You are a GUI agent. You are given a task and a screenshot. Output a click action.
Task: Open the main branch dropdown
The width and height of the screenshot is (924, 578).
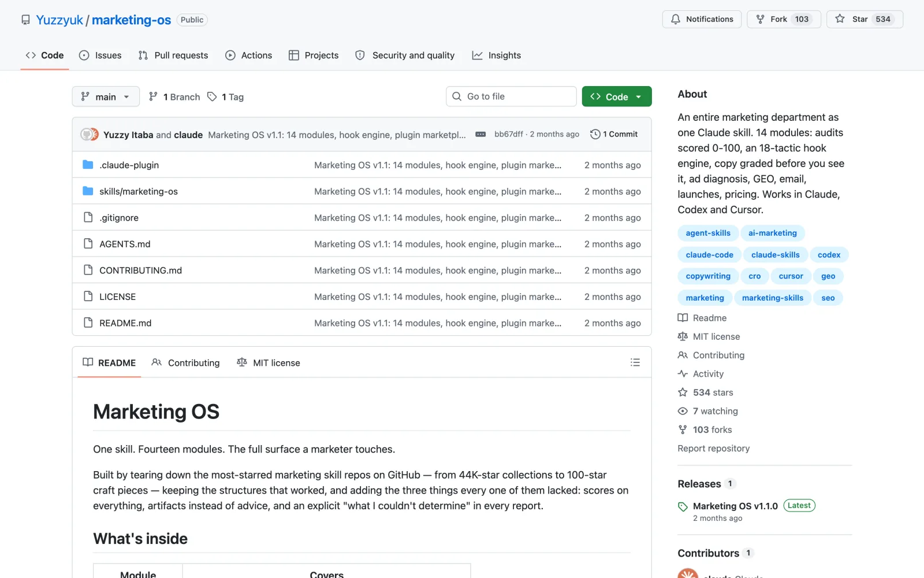coord(106,97)
